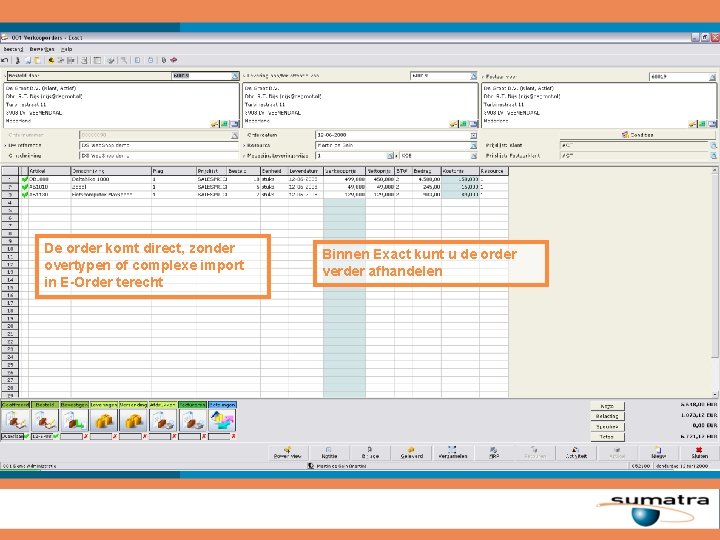The width and height of the screenshot is (720, 540).
Task: Open lookup for Prijslijst factuurklant
Action: pyautogui.click(x=714, y=156)
